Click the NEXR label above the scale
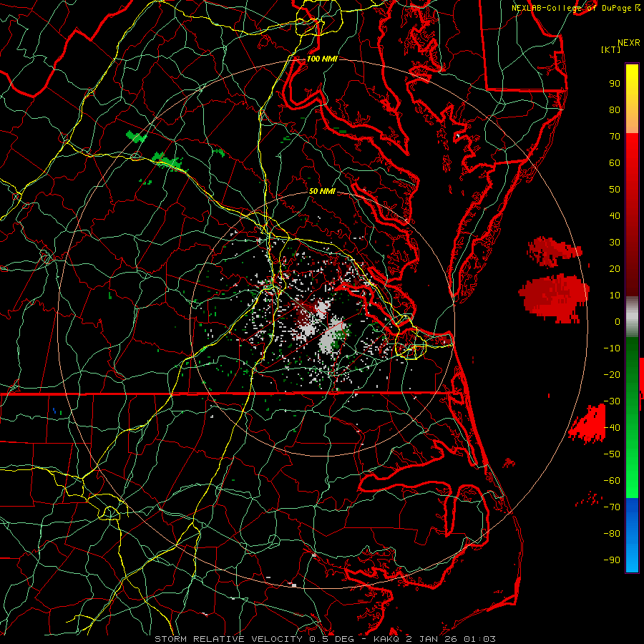This screenshot has width=644, height=644. point(629,43)
